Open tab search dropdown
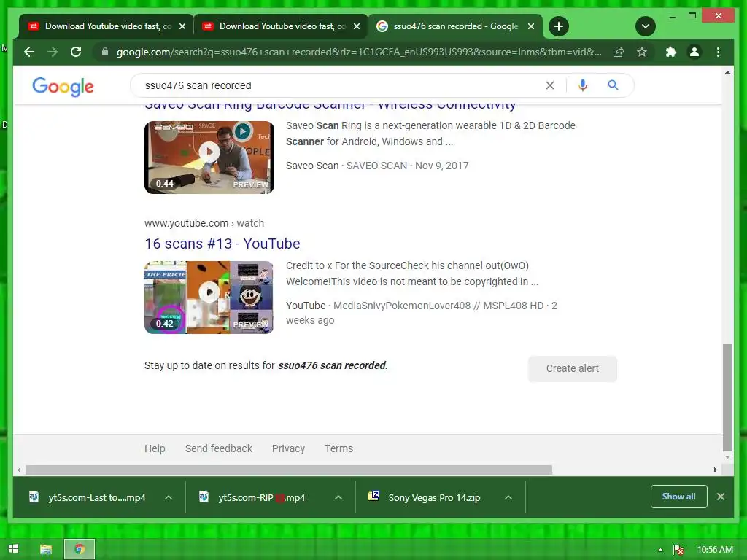This screenshot has width=747, height=560. pyautogui.click(x=646, y=26)
